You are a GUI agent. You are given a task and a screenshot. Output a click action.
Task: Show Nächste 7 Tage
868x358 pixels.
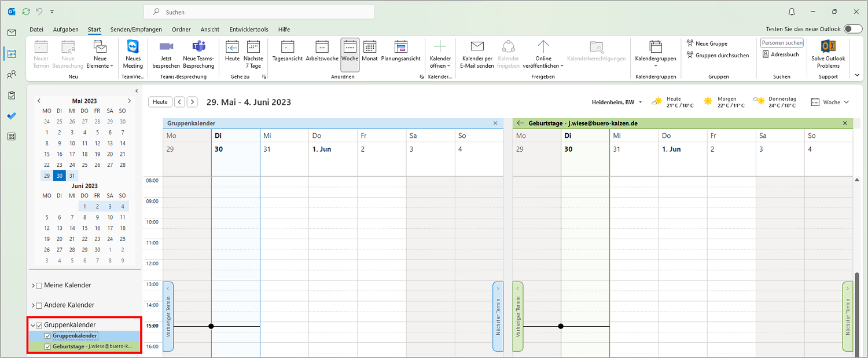click(x=253, y=54)
